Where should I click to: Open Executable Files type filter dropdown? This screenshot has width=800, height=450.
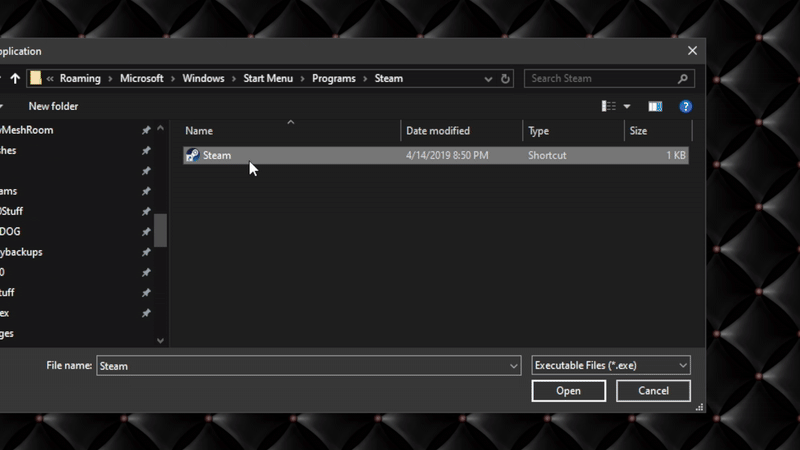[683, 365]
